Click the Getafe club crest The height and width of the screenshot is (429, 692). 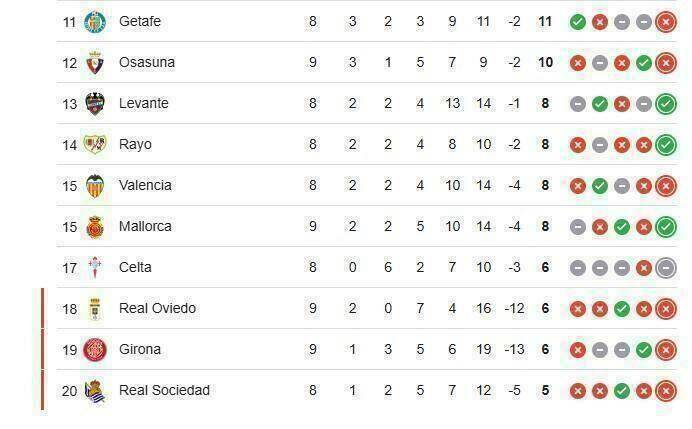click(x=96, y=21)
